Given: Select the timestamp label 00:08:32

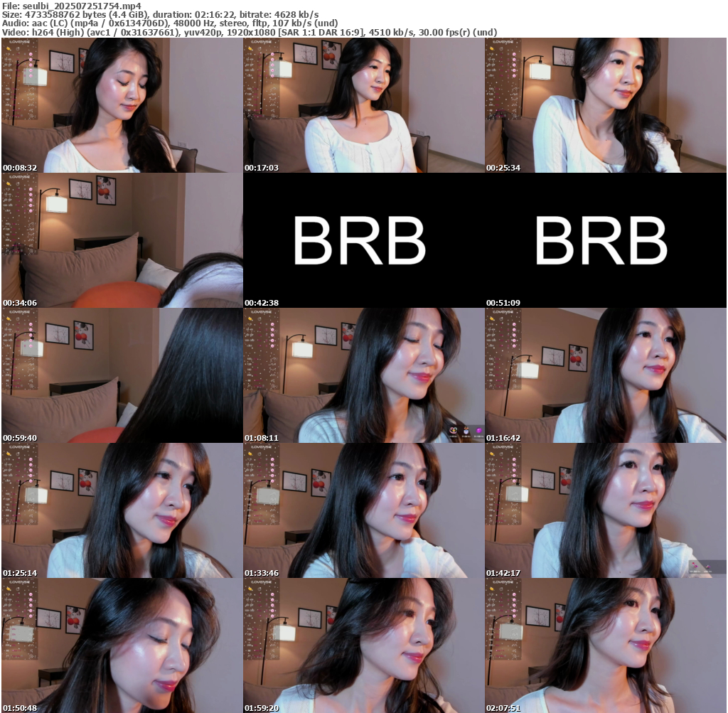Looking at the screenshot, I should click(x=20, y=168).
